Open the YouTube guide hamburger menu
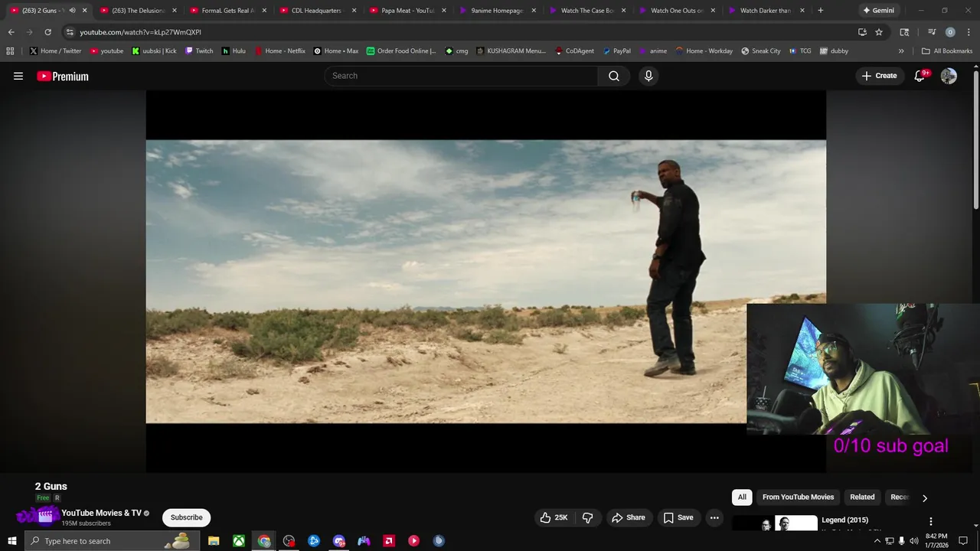The image size is (980, 551). pyautogui.click(x=18, y=76)
